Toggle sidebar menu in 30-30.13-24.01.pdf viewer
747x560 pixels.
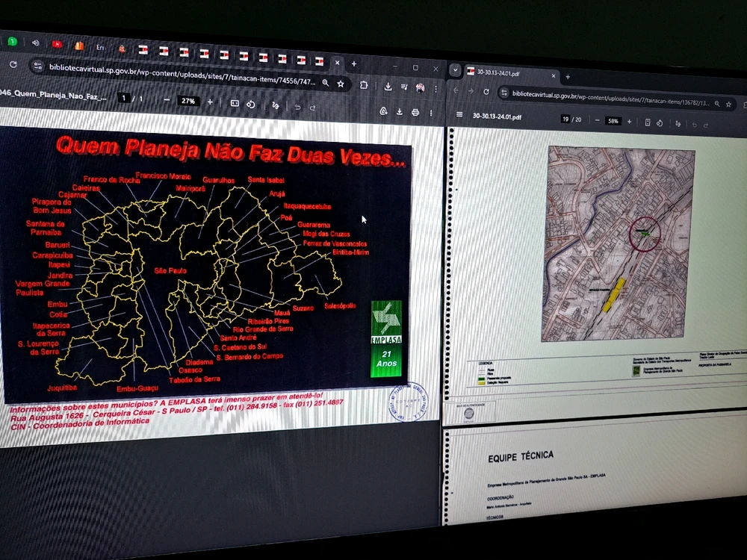click(459, 115)
